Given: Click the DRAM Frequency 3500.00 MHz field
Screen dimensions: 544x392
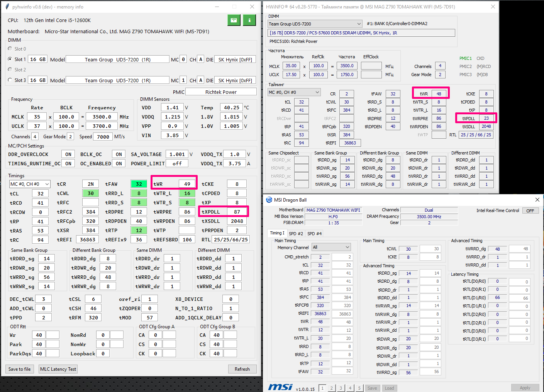Looking at the screenshot, I should click(x=429, y=217).
